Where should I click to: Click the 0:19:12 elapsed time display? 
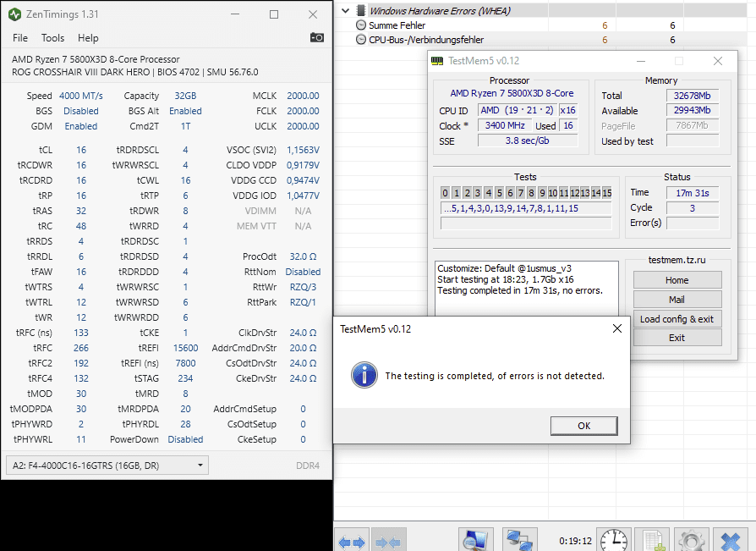575,541
